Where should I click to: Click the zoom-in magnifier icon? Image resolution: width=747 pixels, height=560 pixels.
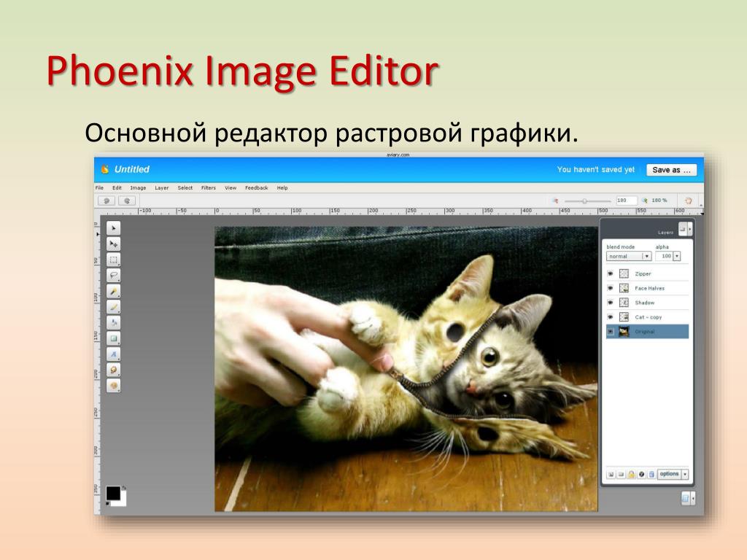point(645,201)
